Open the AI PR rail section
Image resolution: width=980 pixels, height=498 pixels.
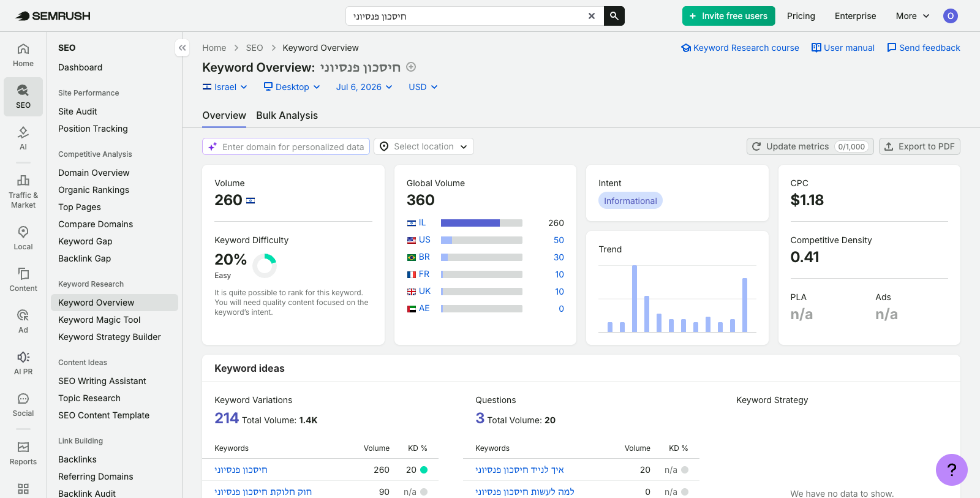tap(23, 363)
